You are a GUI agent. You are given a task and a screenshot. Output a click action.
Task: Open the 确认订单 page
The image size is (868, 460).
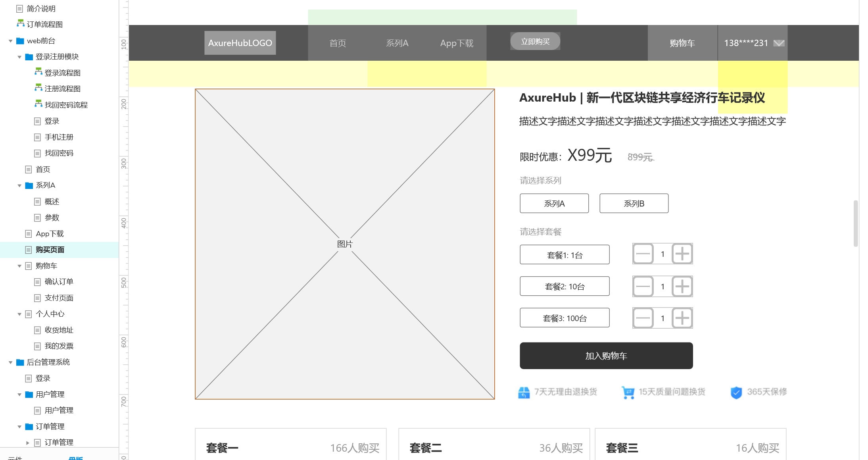[59, 282]
